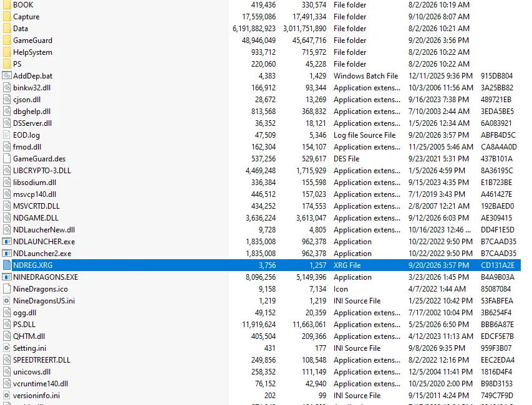
Task: Click the versioninfo.ini gear icon
Action: click(x=6, y=396)
